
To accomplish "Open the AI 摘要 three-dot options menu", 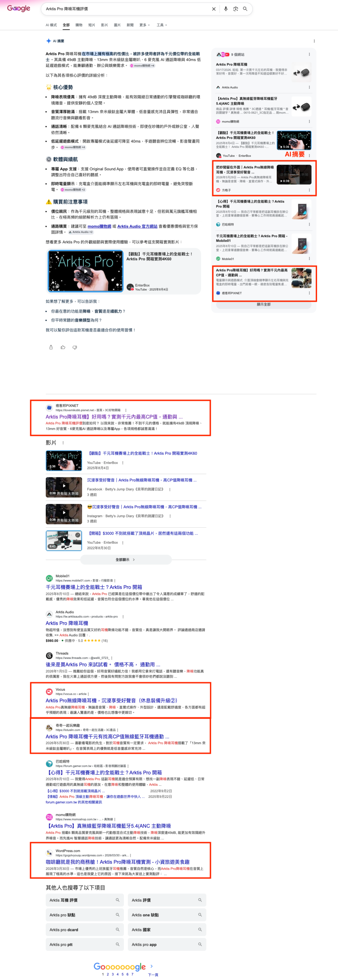I will [x=314, y=41].
